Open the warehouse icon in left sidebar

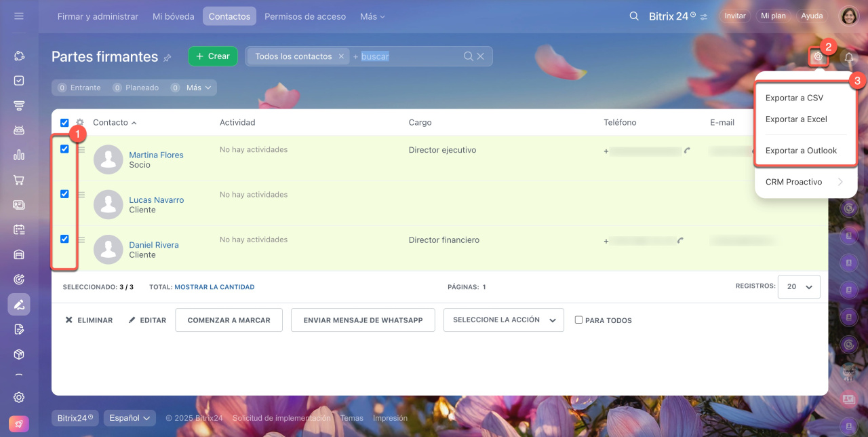19,254
